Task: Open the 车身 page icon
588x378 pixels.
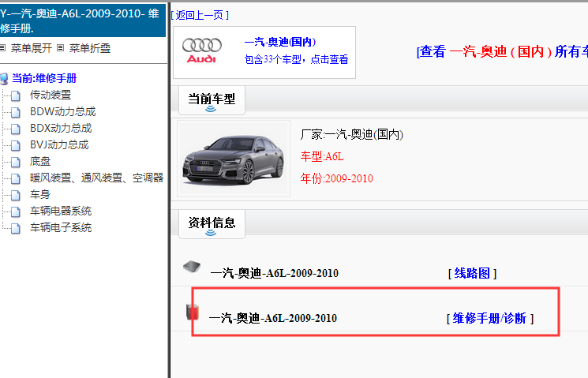Action: (x=16, y=195)
